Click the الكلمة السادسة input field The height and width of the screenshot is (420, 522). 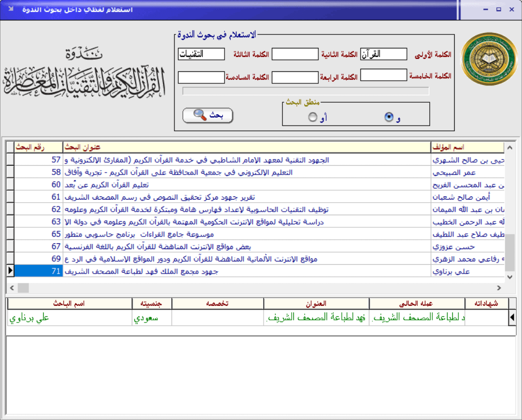pos(202,77)
